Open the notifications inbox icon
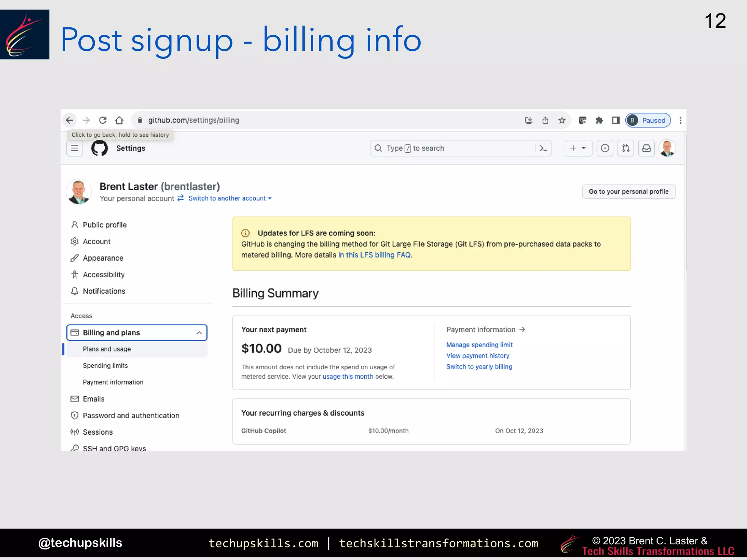The height and width of the screenshot is (560, 747). [646, 148]
